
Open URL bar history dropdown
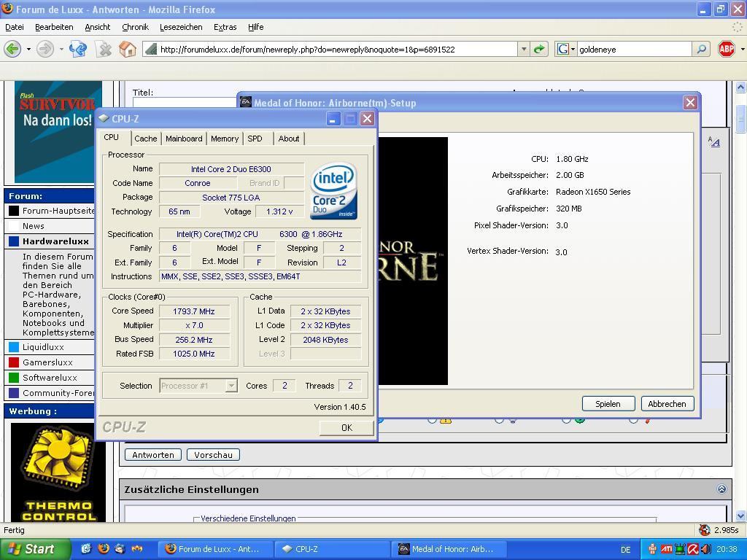coord(524,49)
